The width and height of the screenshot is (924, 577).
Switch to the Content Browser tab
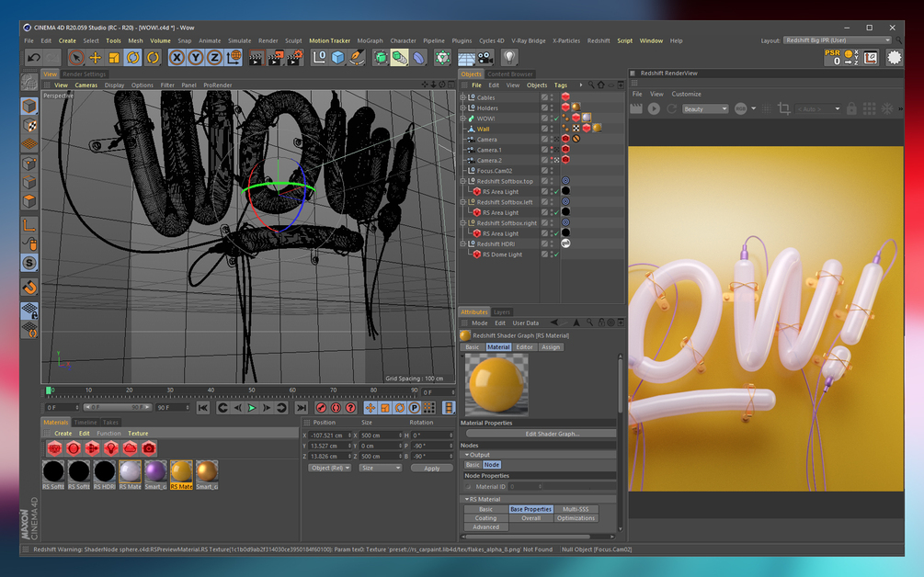pyautogui.click(x=509, y=74)
